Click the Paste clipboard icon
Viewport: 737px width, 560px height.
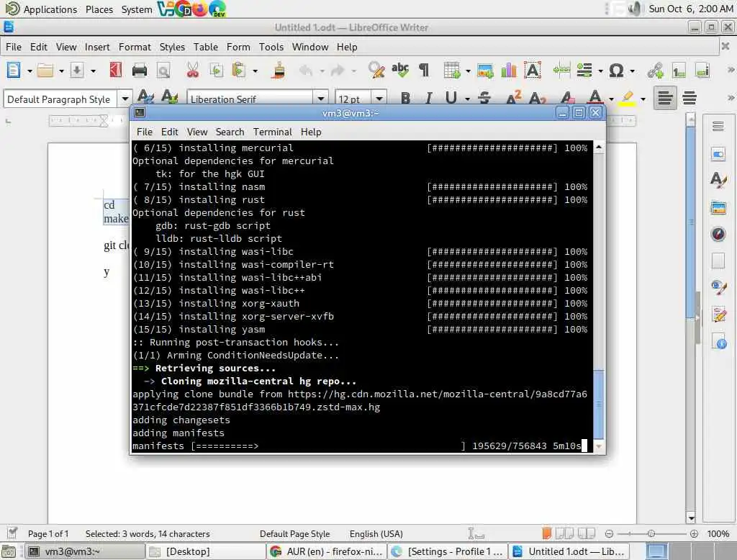(x=239, y=71)
